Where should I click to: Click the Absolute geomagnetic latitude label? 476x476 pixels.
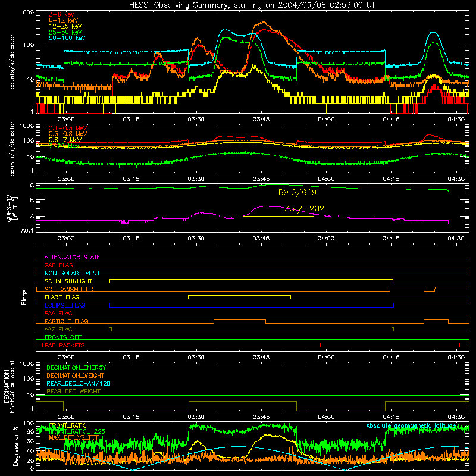(x=411, y=426)
